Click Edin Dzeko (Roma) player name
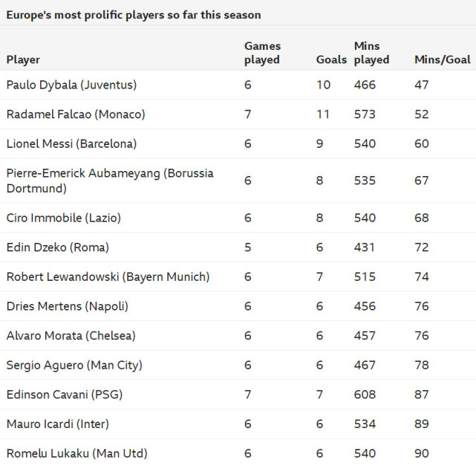Image resolution: width=476 pixels, height=466 pixels. click(57, 247)
